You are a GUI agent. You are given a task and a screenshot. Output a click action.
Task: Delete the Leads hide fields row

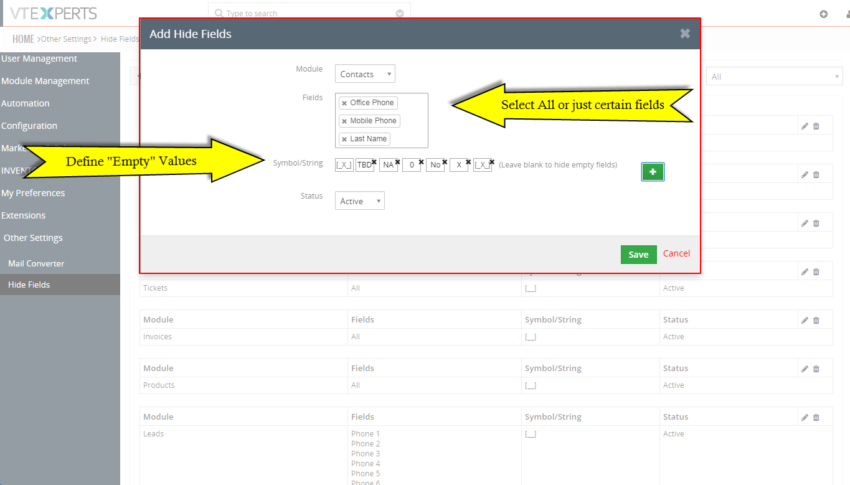click(x=816, y=417)
